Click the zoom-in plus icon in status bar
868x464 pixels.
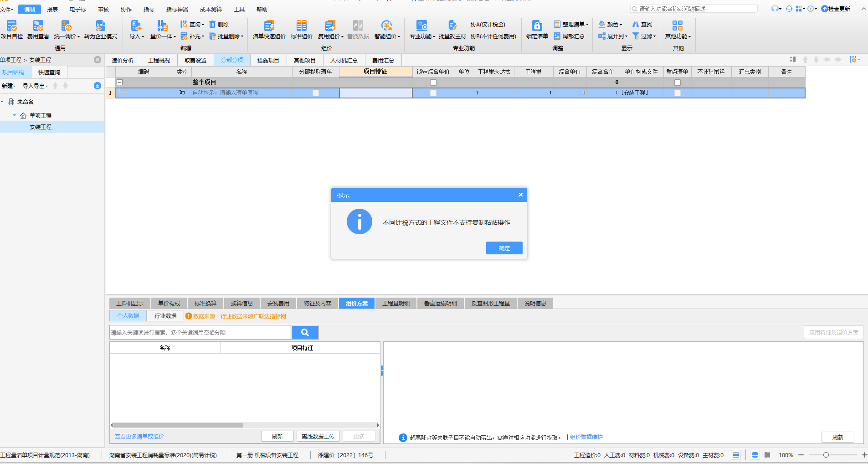point(864,455)
